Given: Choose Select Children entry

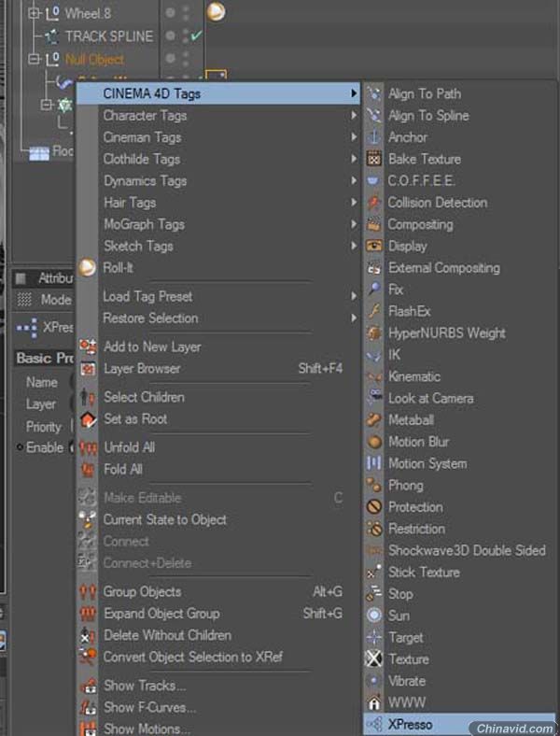Looking at the screenshot, I should (x=218, y=397).
